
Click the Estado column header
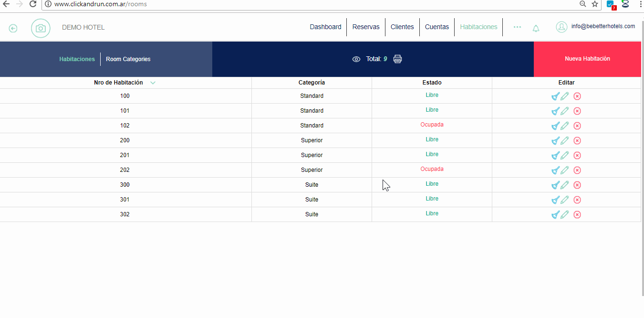point(432,83)
